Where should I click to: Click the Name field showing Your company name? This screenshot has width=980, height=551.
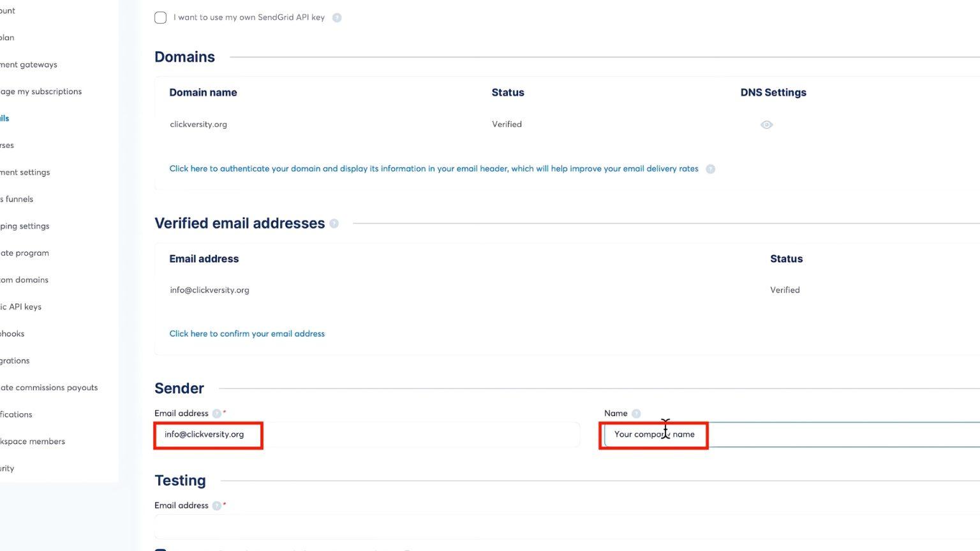653,434
